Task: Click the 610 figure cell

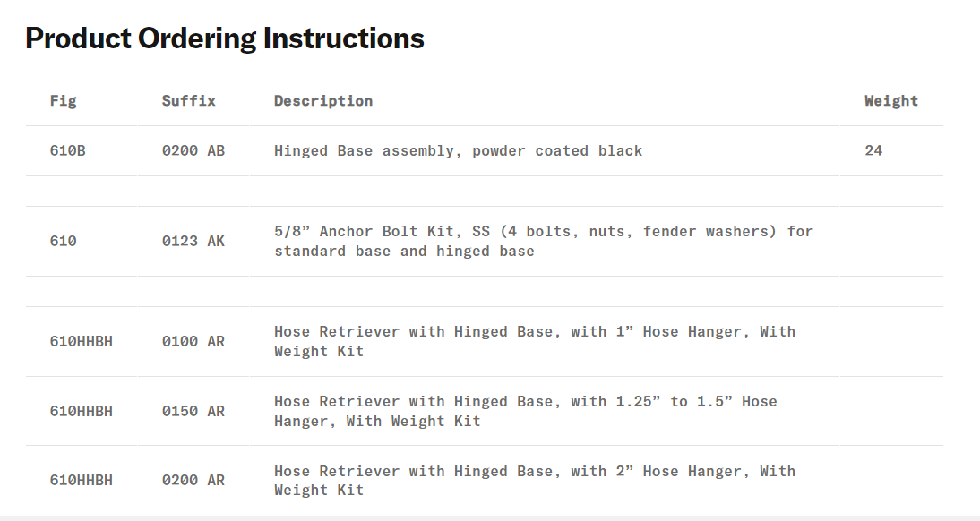Action: tap(64, 242)
